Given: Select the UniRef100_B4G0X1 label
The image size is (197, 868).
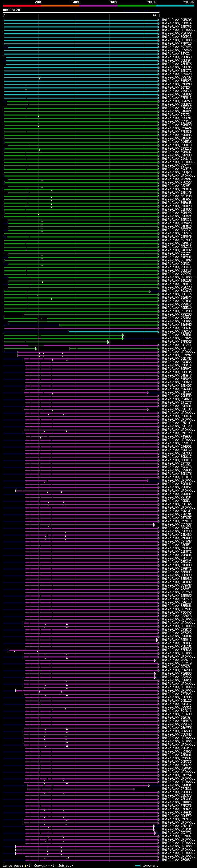Looking at the screenshot, I should pyautogui.click(x=177, y=111).
